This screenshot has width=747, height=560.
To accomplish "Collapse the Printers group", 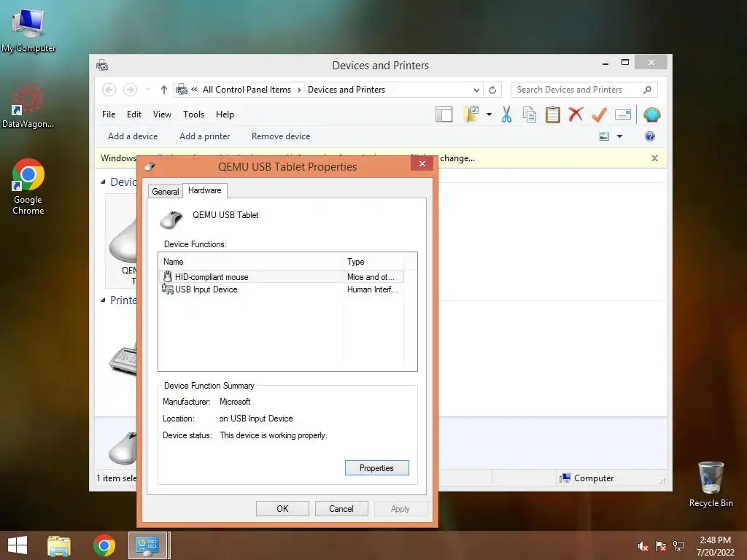I will 103,300.
